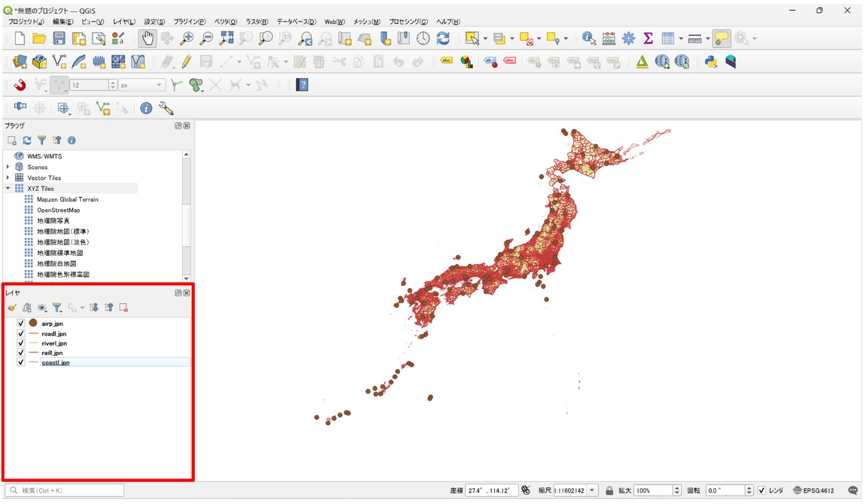Image resolution: width=867 pixels, height=504 pixels.
Task: Expand the Scenes tree node
Action: (8, 167)
